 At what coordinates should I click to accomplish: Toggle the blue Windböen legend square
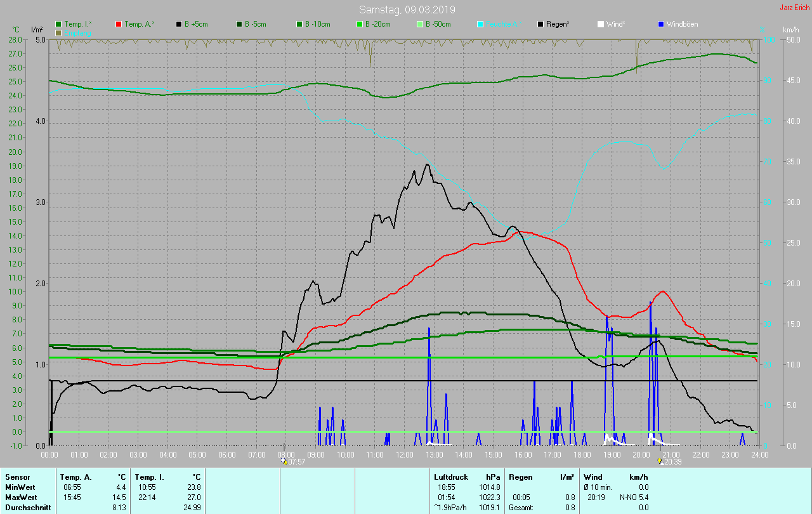(x=662, y=24)
